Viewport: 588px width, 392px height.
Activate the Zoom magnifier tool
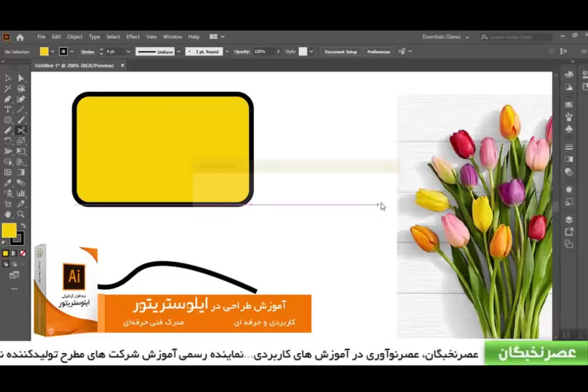pos(21,214)
